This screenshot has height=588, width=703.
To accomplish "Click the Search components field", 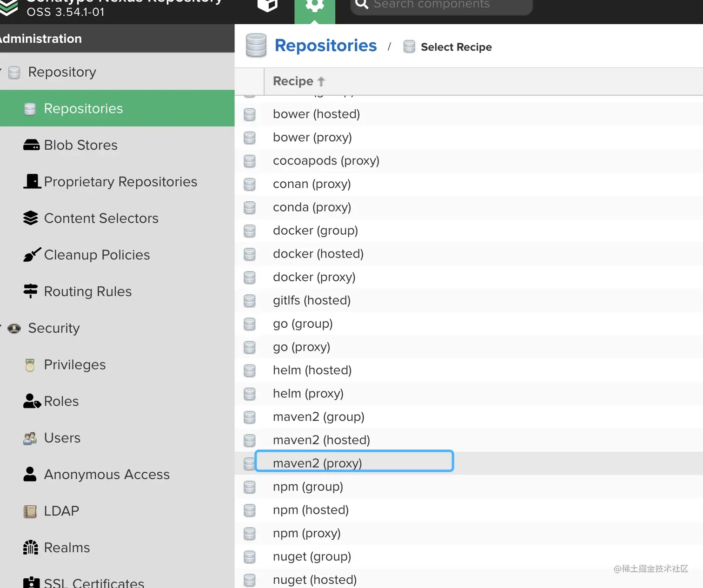I will click(442, 6).
